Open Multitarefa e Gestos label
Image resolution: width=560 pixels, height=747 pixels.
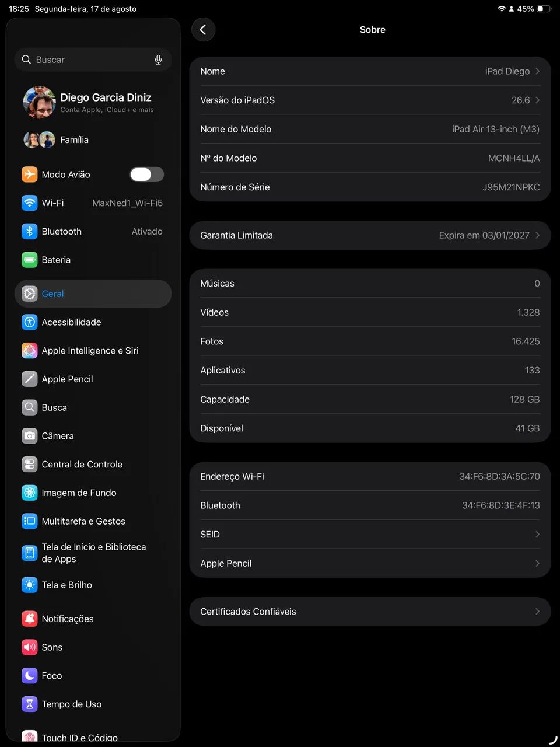click(83, 521)
